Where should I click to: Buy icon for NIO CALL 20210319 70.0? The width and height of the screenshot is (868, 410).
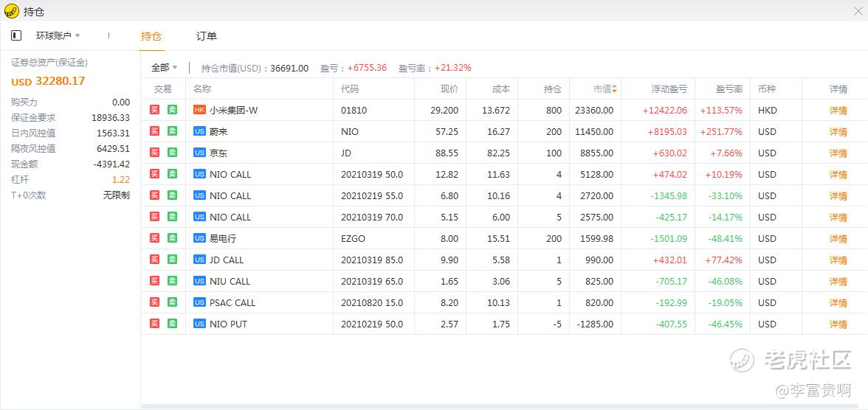pos(154,216)
